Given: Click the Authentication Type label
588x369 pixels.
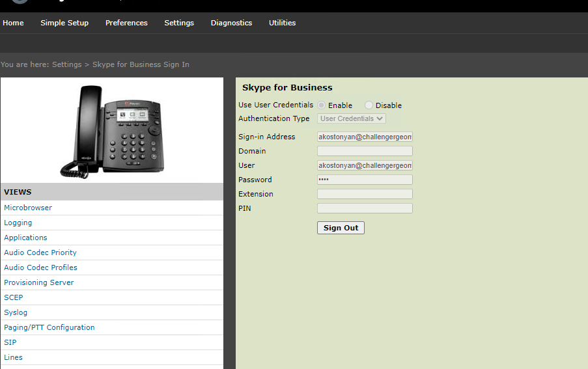Looking at the screenshot, I should coord(273,118).
